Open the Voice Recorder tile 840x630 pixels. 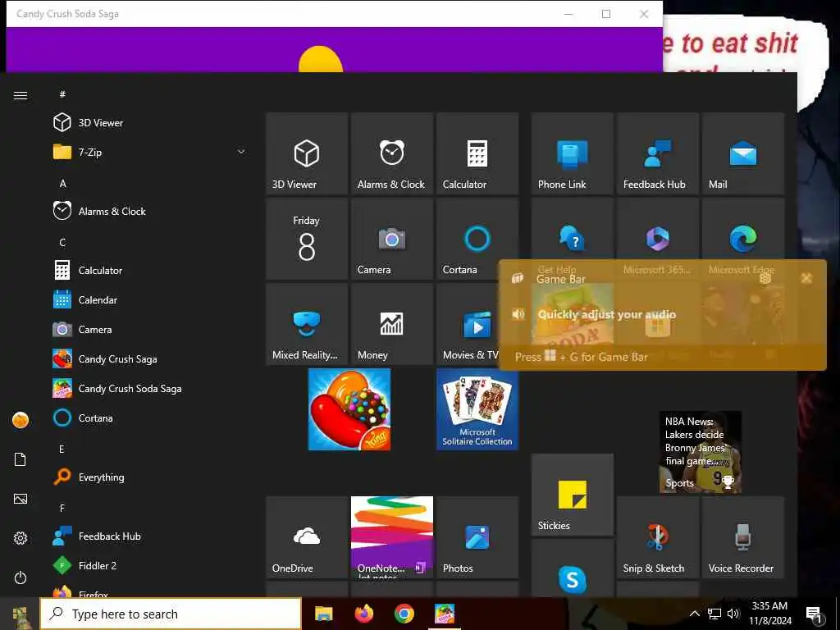[x=742, y=536]
